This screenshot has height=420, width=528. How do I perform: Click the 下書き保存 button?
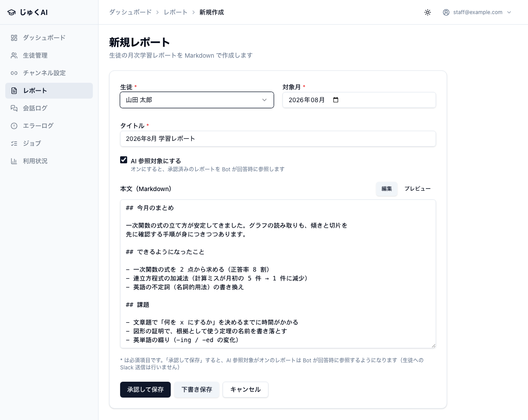pyautogui.click(x=197, y=390)
